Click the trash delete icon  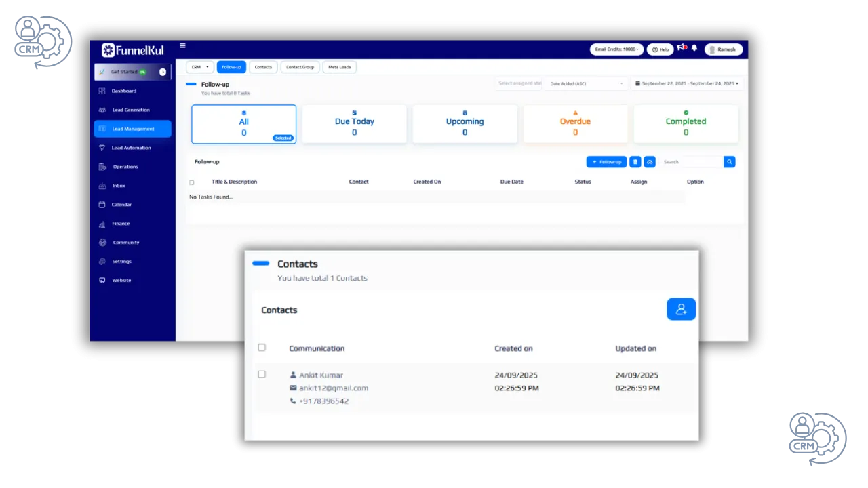(x=635, y=162)
